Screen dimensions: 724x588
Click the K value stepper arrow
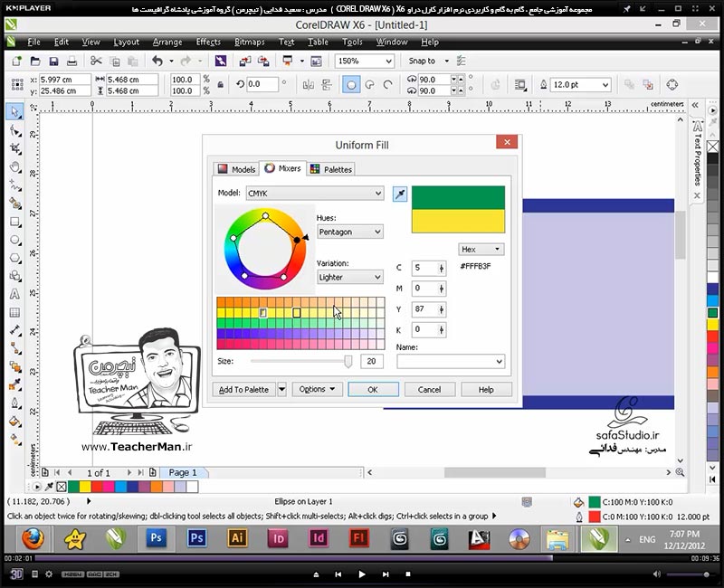[x=442, y=330]
